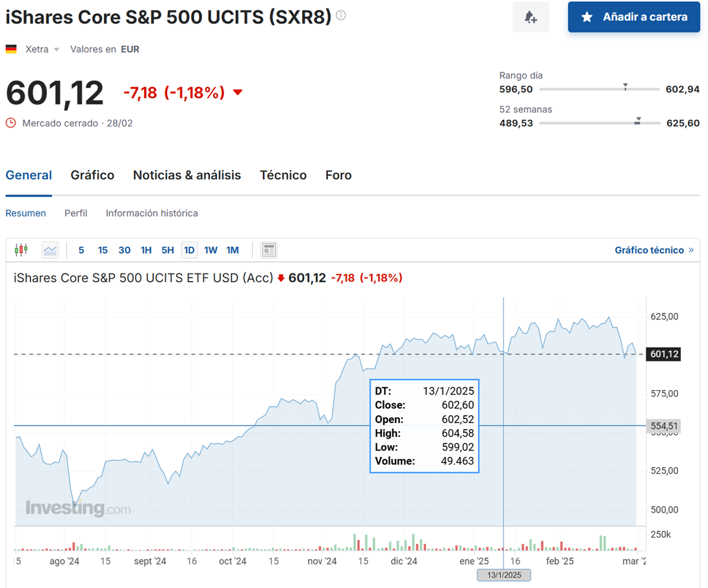The width and height of the screenshot is (708, 588).
Task: Click the 13/1/2025 date marker on axis
Action: 504,575
